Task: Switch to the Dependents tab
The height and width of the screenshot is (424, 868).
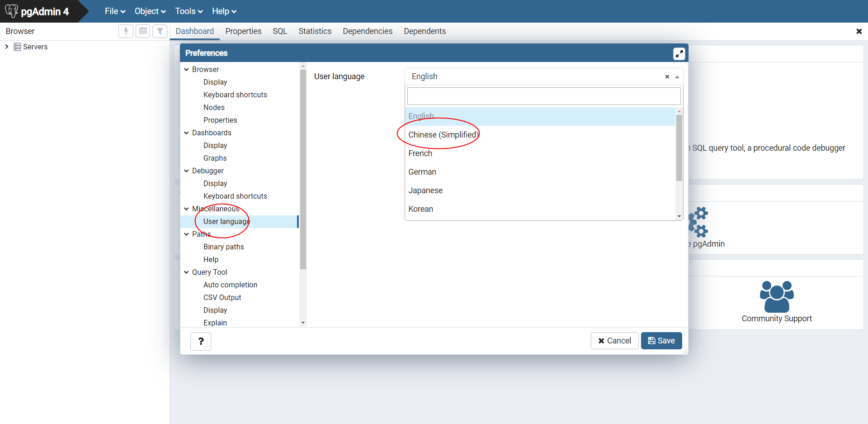Action: [425, 31]
